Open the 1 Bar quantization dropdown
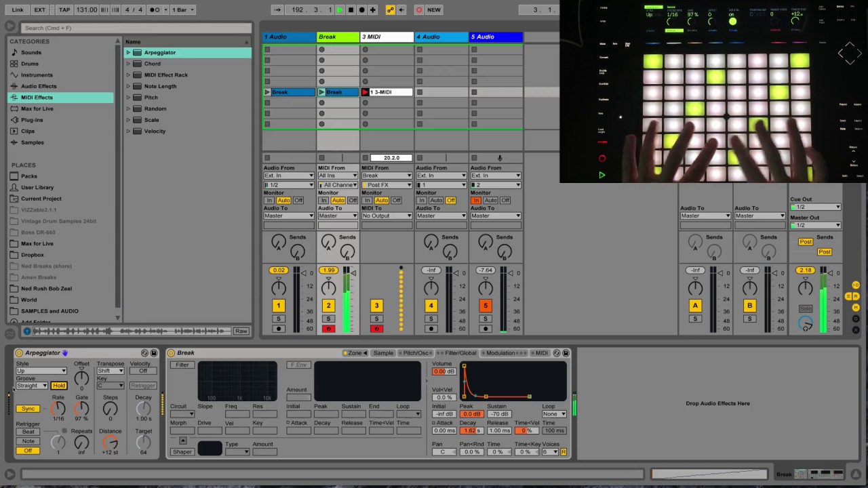 (182, 9)
